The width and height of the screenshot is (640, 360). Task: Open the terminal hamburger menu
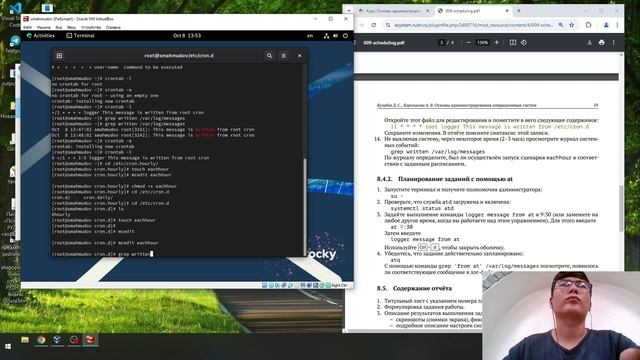pyautogui.click(x=284, y=56)
